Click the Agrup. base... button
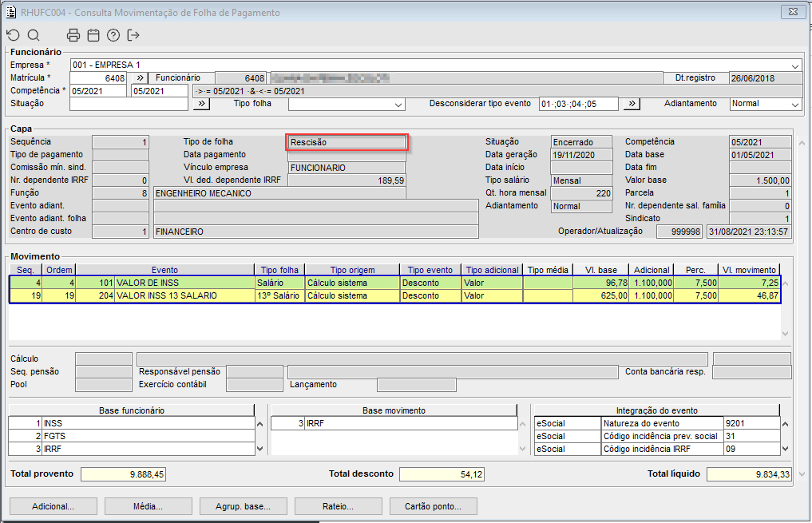Viewport: 812px width, 523px height. coord(243,506)
